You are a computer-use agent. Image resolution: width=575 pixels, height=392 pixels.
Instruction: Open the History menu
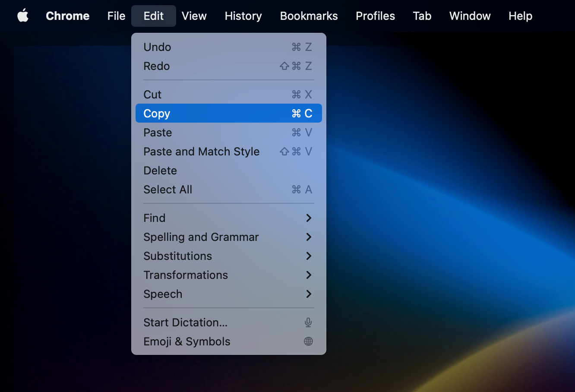tap(243, 16)
